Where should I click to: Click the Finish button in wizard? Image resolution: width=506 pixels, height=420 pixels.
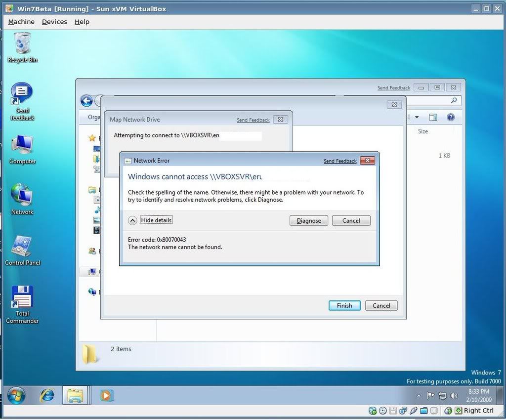[x=344, y=305]
